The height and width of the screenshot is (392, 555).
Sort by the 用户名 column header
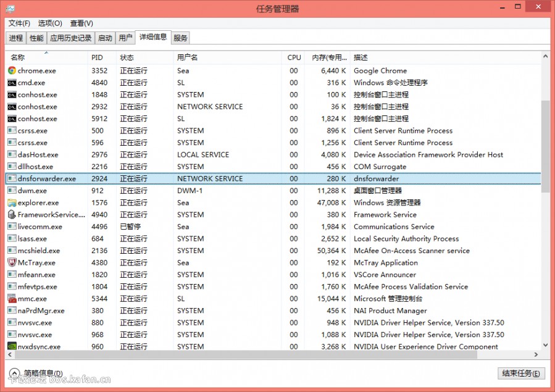(x=228, y=57)
